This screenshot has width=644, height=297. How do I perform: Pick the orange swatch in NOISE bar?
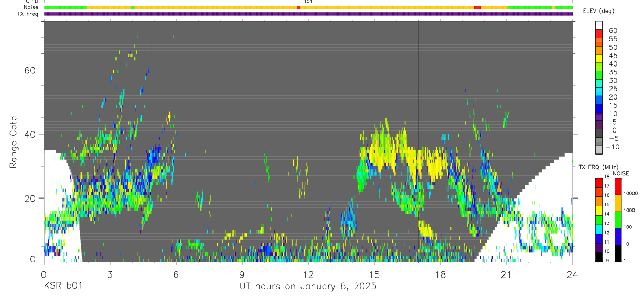pyautogui.click(x=617, y=203)
